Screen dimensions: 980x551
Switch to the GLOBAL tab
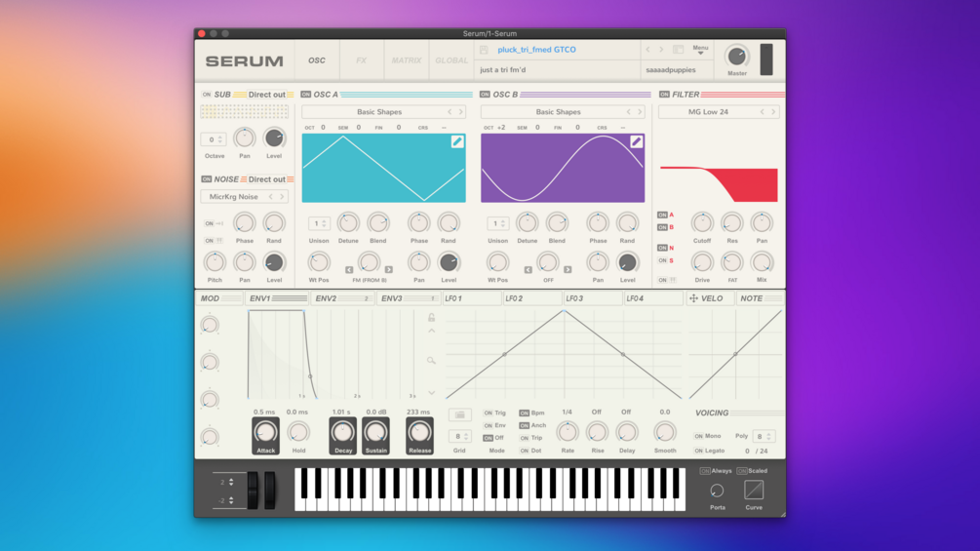pyautogui.click(x=451, y=60)
